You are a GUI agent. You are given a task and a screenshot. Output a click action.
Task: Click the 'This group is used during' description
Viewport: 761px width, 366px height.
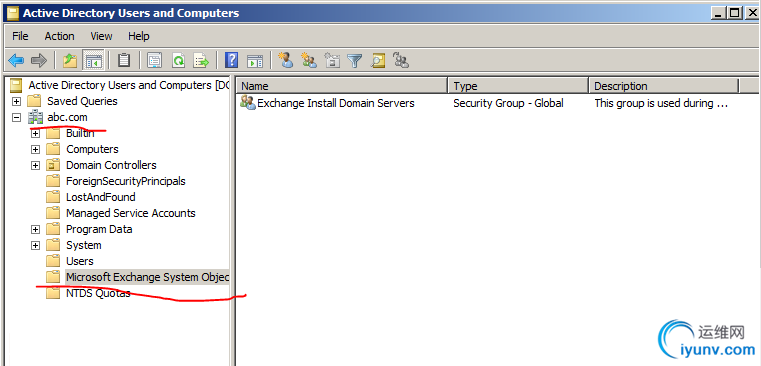pyautogui.click(x=661, y=103)
